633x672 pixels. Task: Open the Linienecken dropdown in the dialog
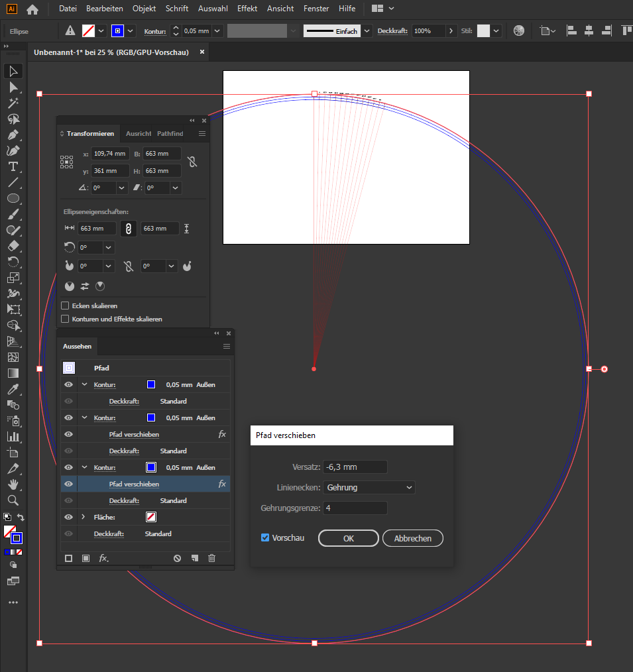pyautogui.click(x=369, y=487)
